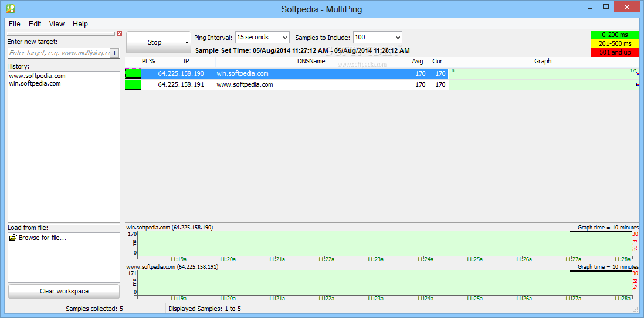Click the Samples collected: 5 status entry
Screen dimensions: 644x318
(x=94, y=309)
